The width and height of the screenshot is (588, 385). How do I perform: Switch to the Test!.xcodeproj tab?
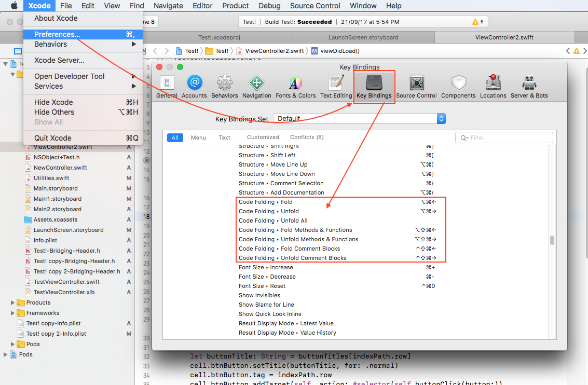(219, 37)
